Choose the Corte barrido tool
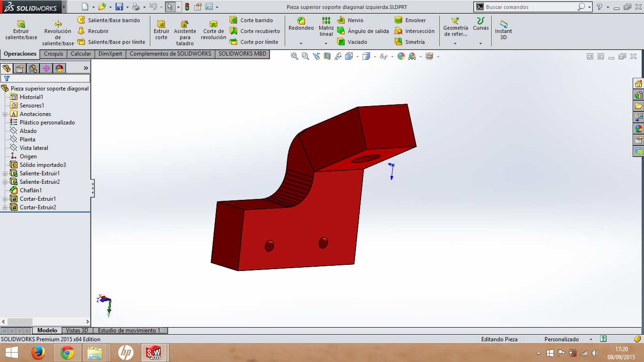Image resolution: width=644 pixels, height=362 pixels. [x=251, y=20]
